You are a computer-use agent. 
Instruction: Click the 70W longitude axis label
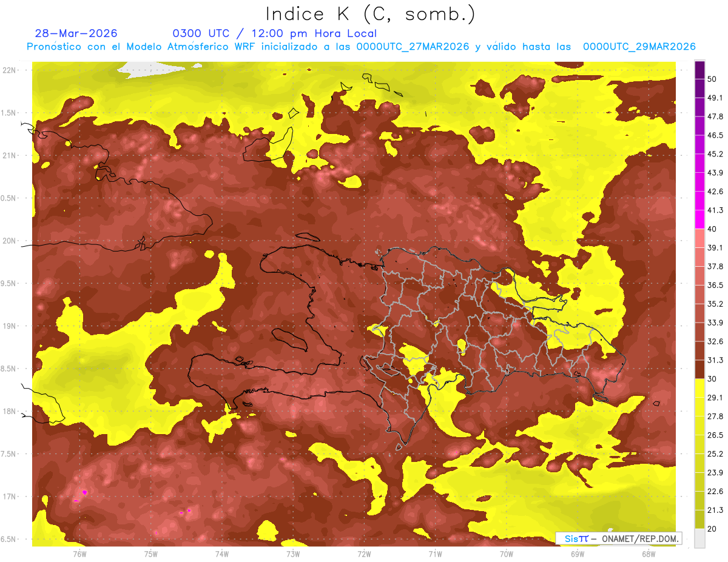pos(507,554)
